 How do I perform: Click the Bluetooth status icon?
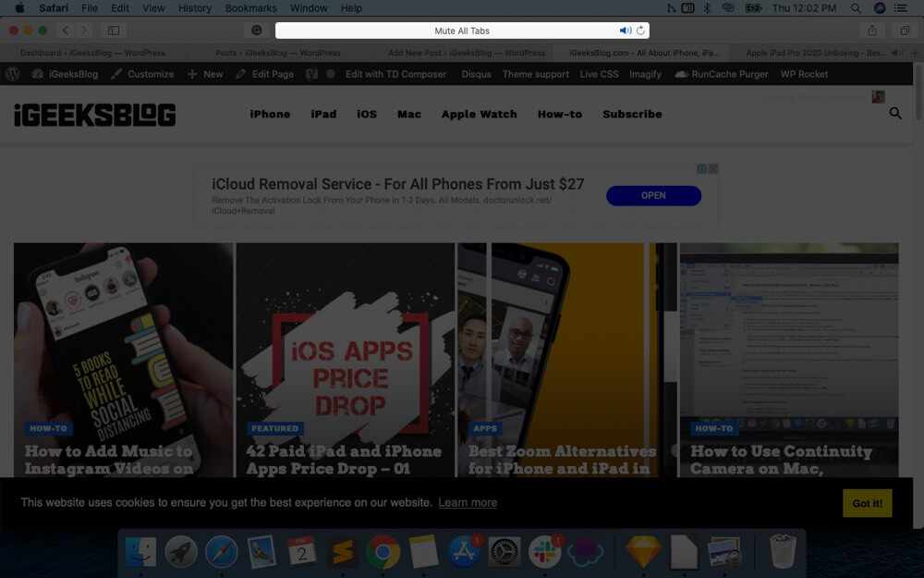click(707, 8)
